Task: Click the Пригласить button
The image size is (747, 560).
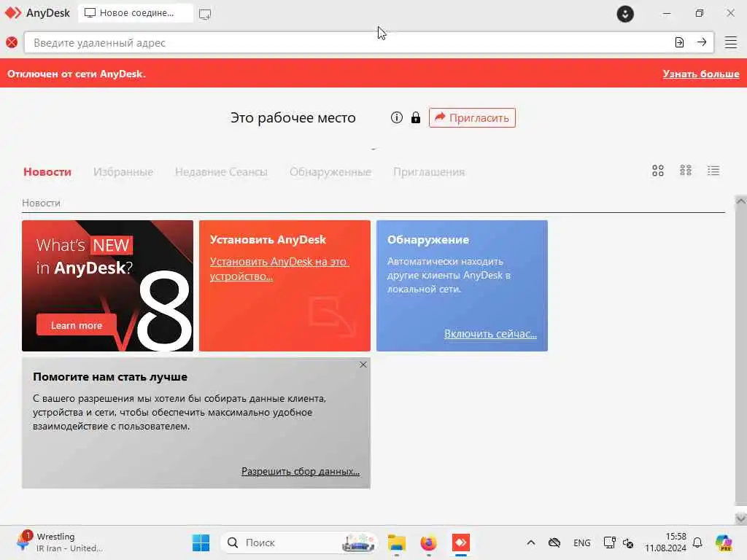Action: click(x=472, y=117)
